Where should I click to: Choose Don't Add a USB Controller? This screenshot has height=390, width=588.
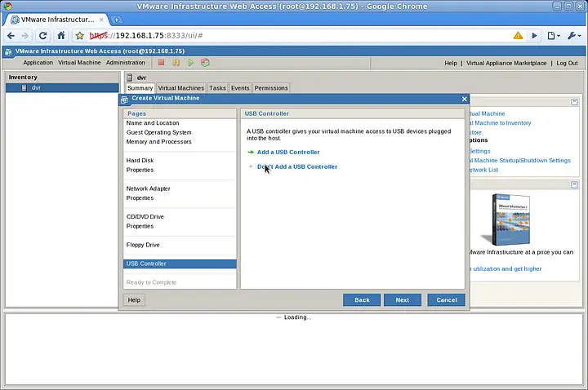[297, 166]
